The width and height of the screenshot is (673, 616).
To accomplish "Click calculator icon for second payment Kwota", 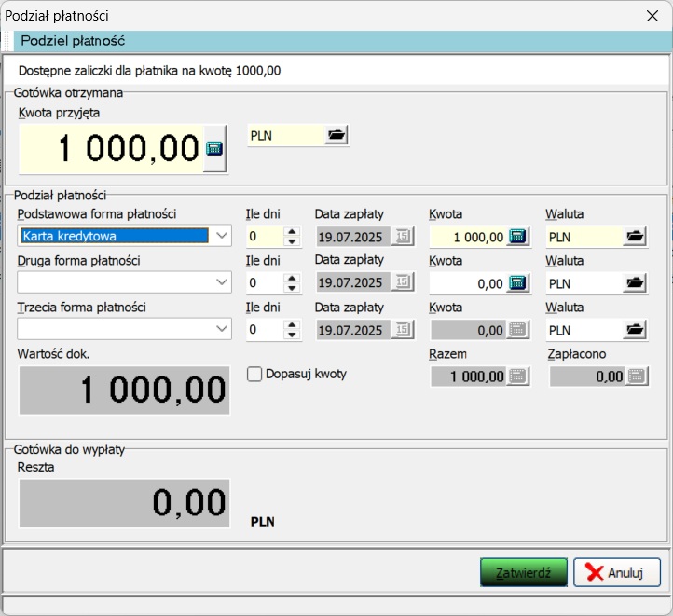I will click(x=518, y=282).
